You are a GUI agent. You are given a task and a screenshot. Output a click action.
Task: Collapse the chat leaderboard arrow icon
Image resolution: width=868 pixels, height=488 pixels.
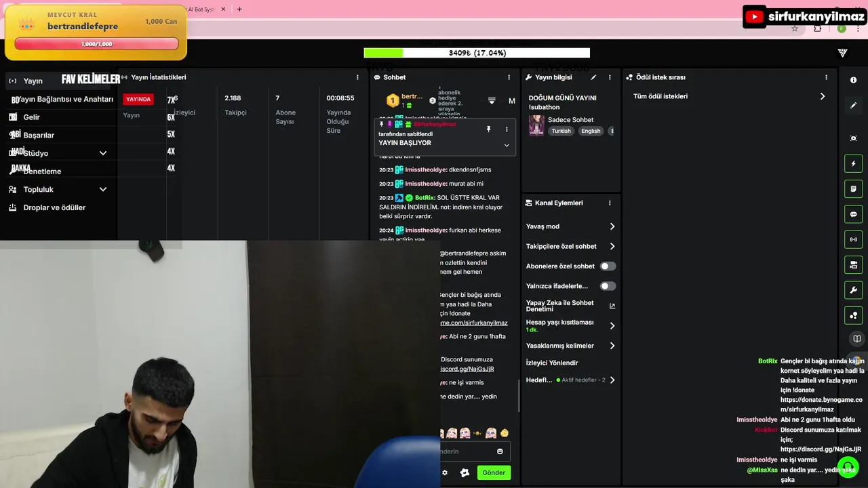click(492, 100)
